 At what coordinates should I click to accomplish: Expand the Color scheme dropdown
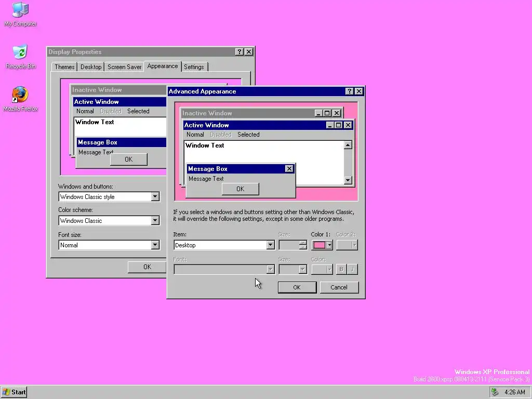tap(155, 220)
